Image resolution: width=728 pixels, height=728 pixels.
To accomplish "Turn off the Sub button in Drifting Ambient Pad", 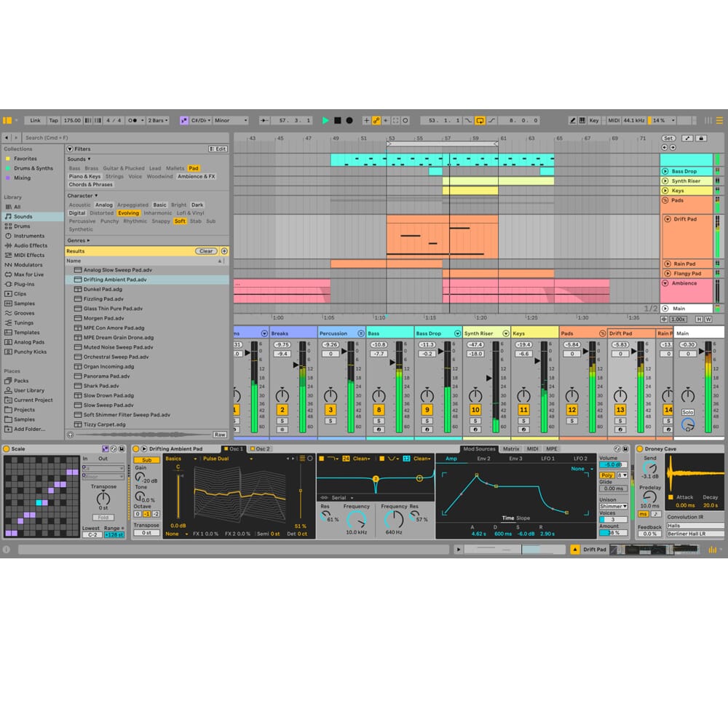I will tap(146, 459).
